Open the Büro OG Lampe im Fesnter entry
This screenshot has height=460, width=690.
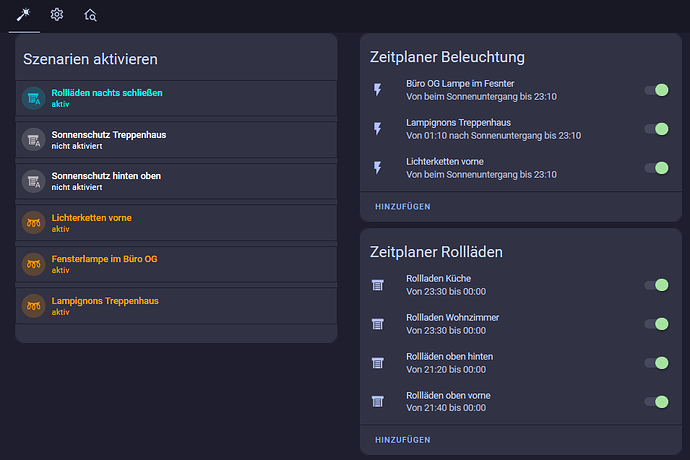(x=481, y=90)
